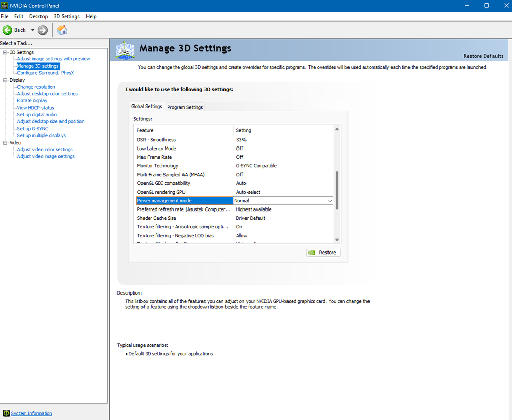Minimize the NVIDIA Control Panel window

(467, 6)
